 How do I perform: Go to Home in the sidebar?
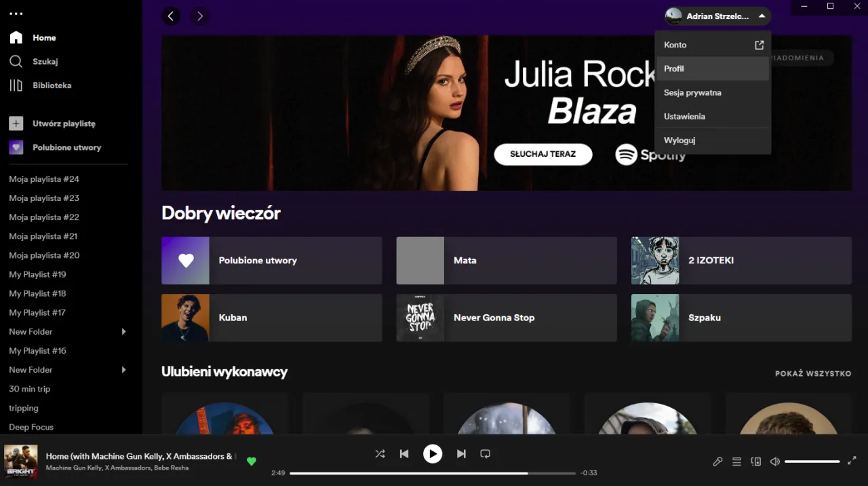click(x=33, y=37)
